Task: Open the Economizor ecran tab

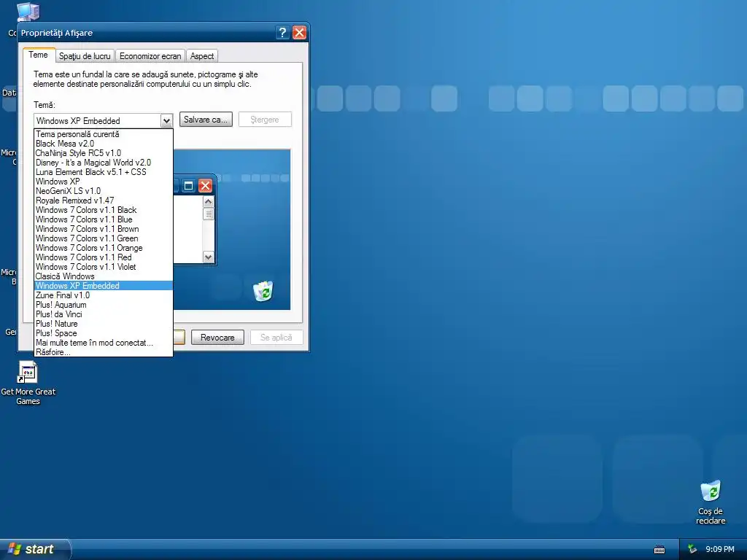Action: pyautogui.click(x=150, y=55)
